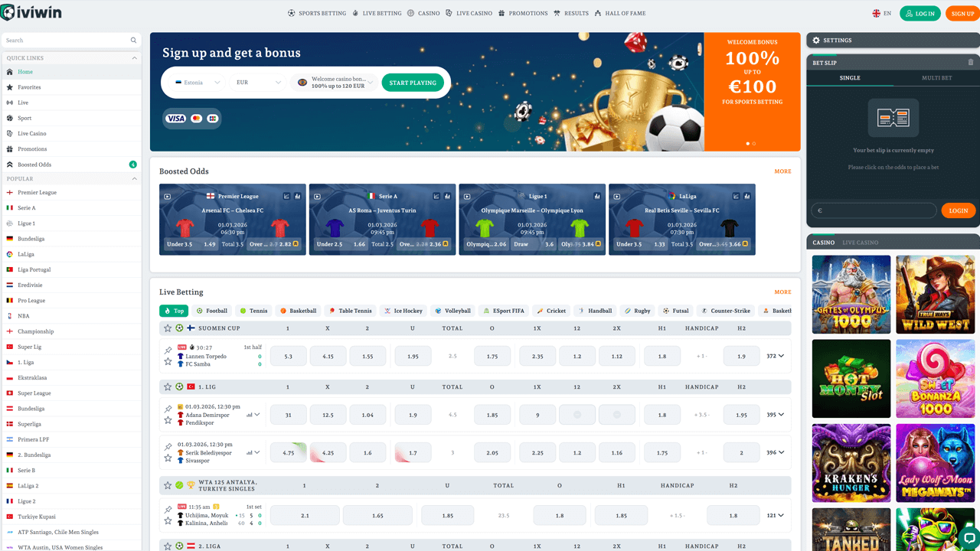This screenshot has width=980, height=551.
Task: Collapse the Quick Links section
Action: pyautogui.click(x=135, y=58)
